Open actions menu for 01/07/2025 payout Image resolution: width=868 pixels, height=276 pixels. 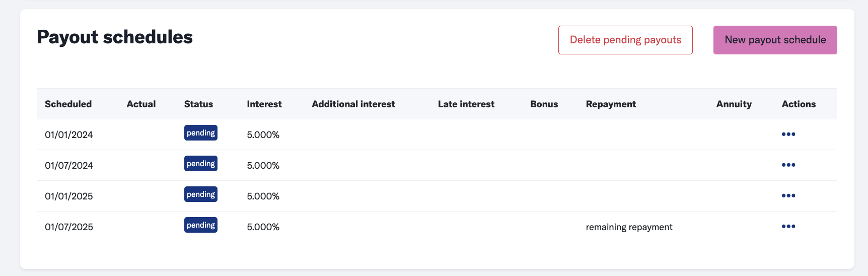(x=788, y=226)
